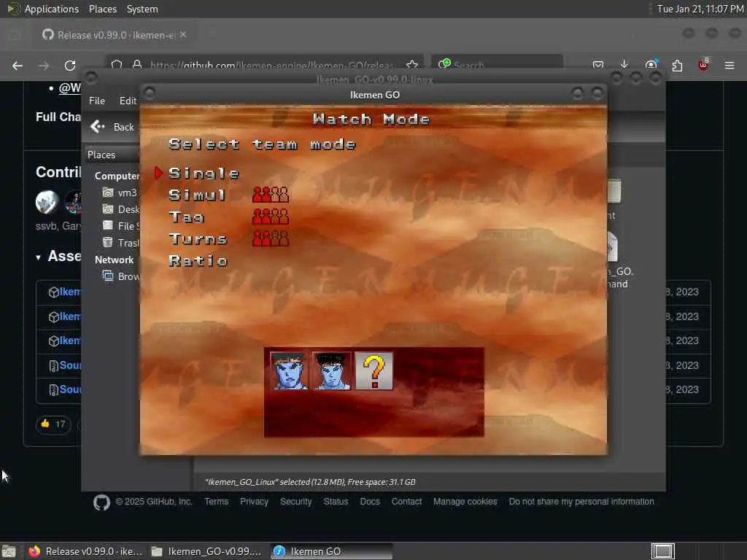
Task: Reload the Firefox page
Action: pyautogui.click(x=70, y=66)
